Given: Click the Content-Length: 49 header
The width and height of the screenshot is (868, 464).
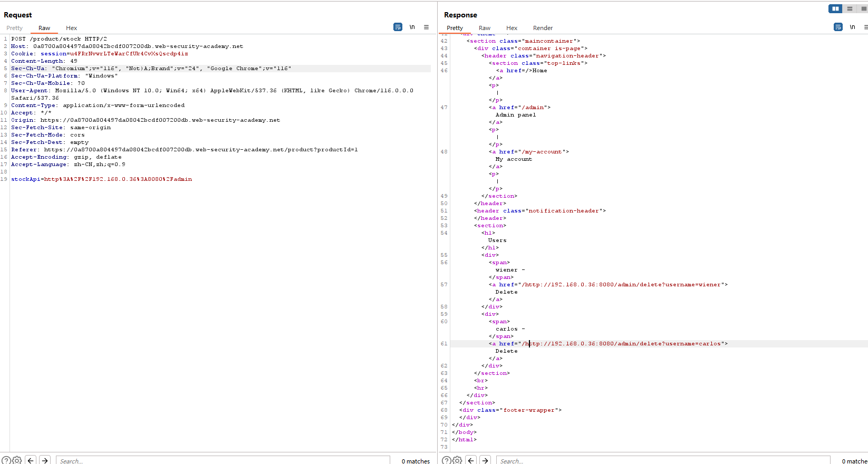Looking at the screenshot, I should click(x=44, y=61).
